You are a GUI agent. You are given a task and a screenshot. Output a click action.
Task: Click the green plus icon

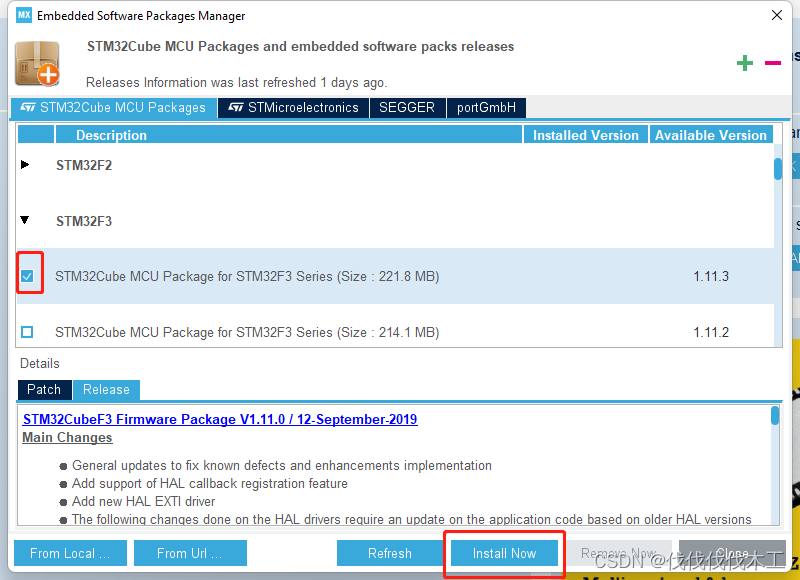745,62
